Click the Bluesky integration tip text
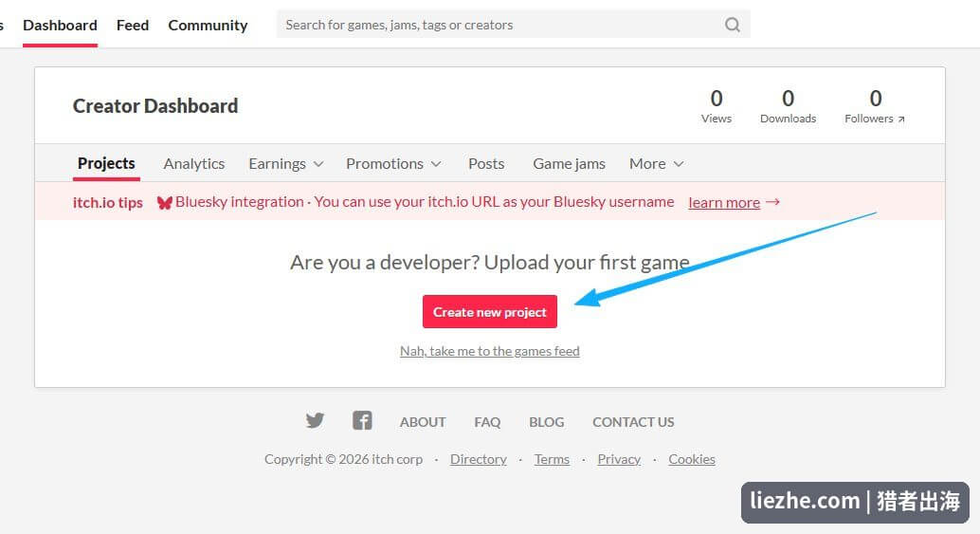980x534 pixels. pyautogui.click(x=425, y=202)
